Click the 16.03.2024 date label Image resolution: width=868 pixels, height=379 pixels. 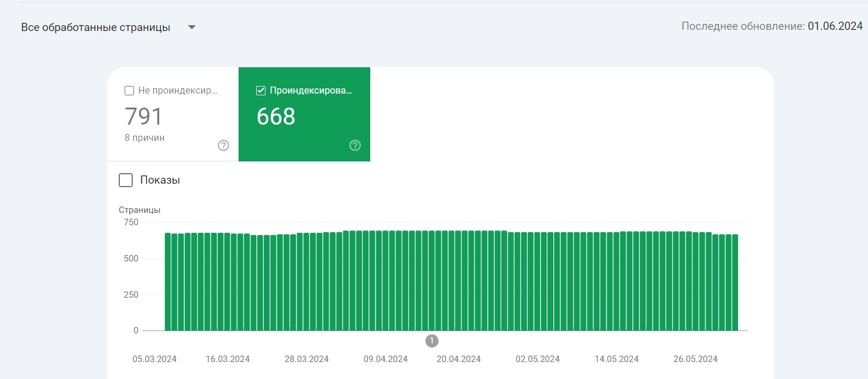click(228, 359)
